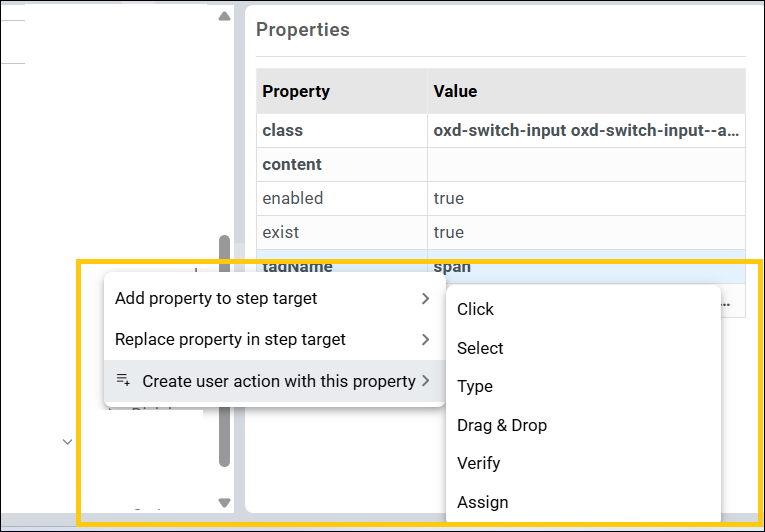Choose Add property to step target
The height and width of the screenshot is (532, 765).
(x=217, y=299)
